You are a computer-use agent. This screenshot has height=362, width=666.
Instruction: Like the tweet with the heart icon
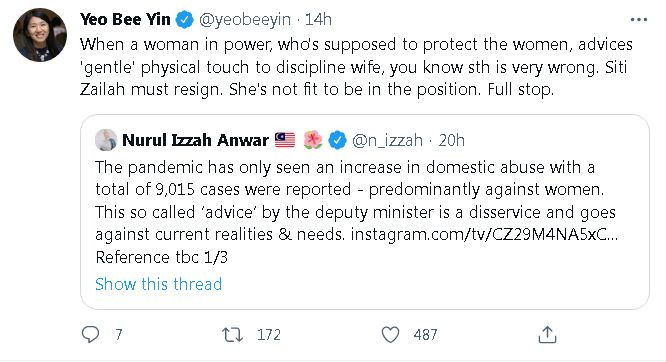390,335
